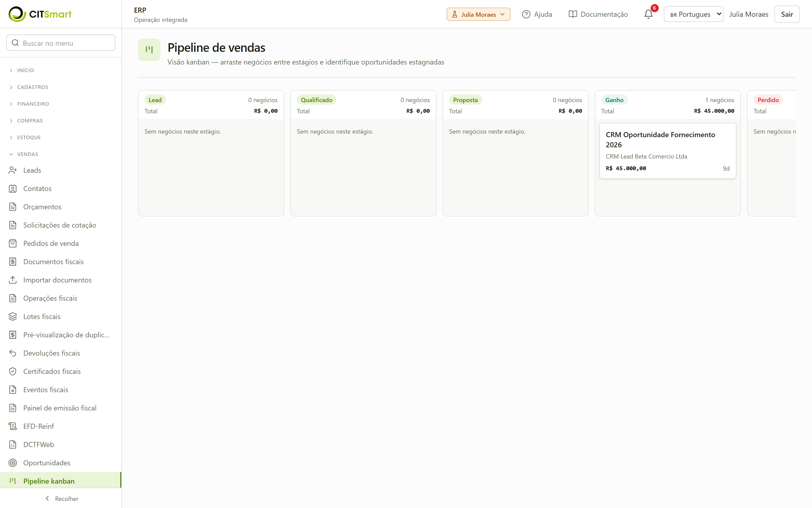Open Pré-visualização de duplic... menu item
812x508 pixels.
60,335
